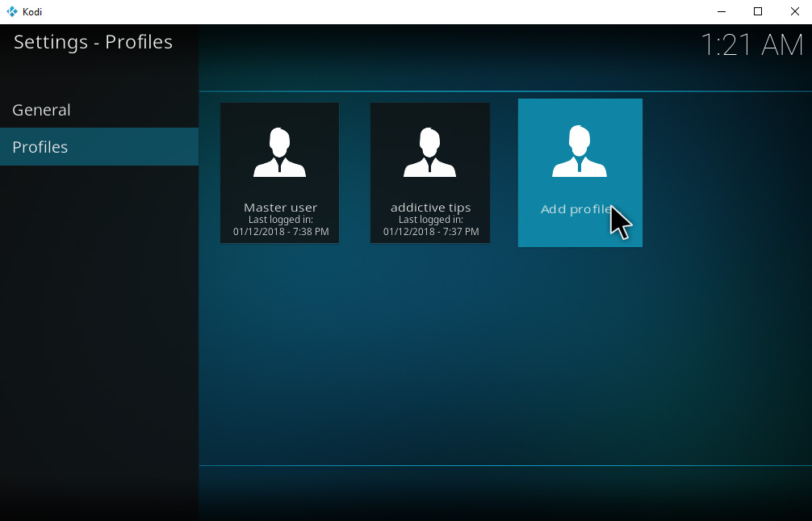
Task: Open the addictive tips profile tile
Action: point(430,173)
